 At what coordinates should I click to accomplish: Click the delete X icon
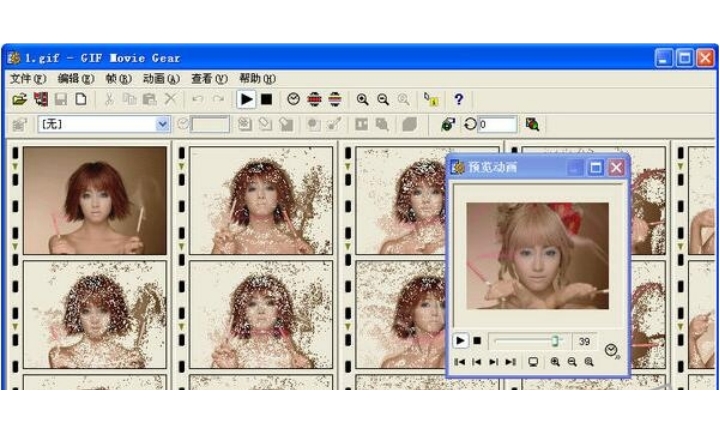[170, 99]
